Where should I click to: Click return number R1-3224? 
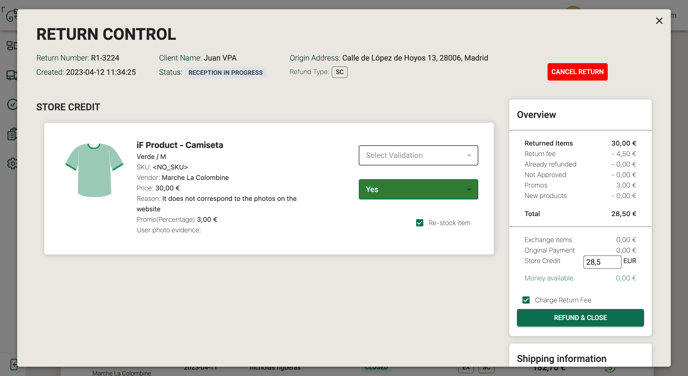[x=105, y=58]
